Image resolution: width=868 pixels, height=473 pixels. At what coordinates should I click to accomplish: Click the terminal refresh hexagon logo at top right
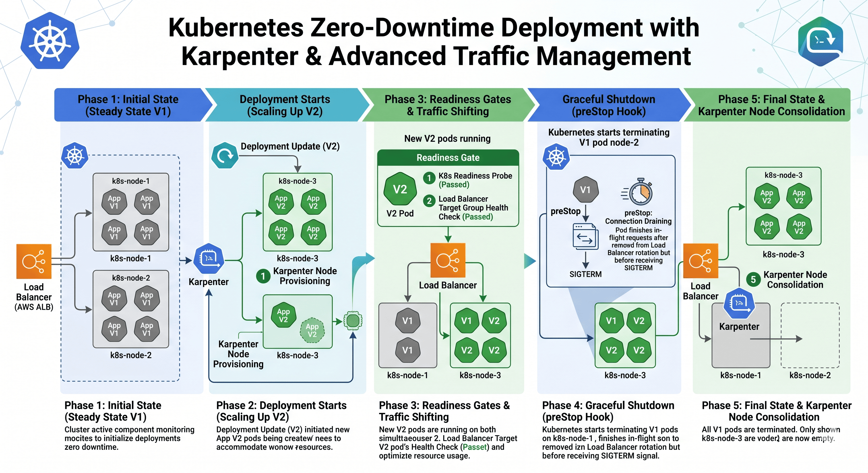(821, 41)
